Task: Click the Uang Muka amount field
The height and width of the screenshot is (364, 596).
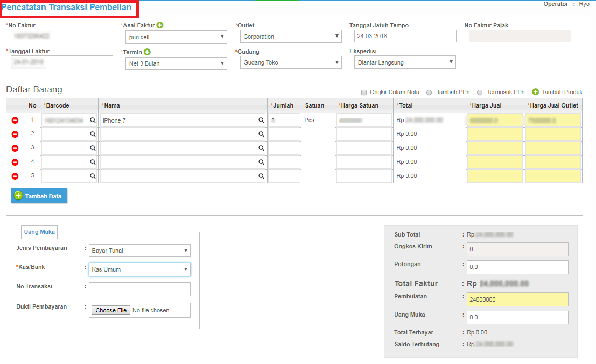Action: 517,317
